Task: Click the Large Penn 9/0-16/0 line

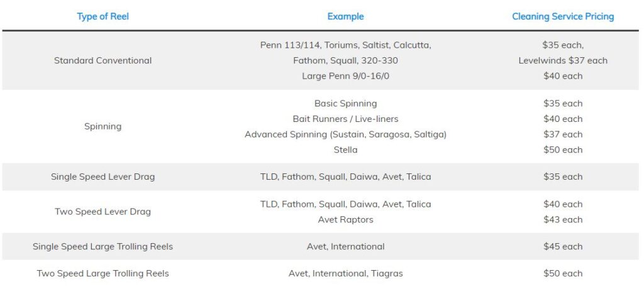Action: (x=345, y=76)
